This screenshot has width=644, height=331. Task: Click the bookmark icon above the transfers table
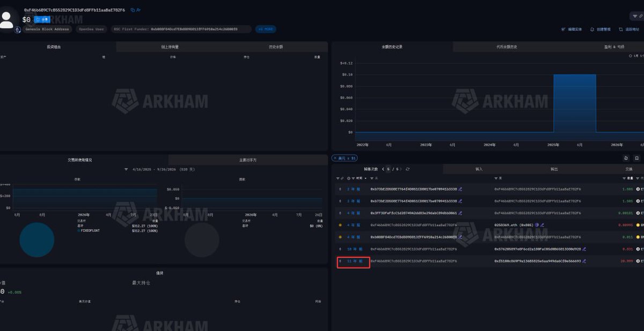pyautogui.click(x=636, y=158)
